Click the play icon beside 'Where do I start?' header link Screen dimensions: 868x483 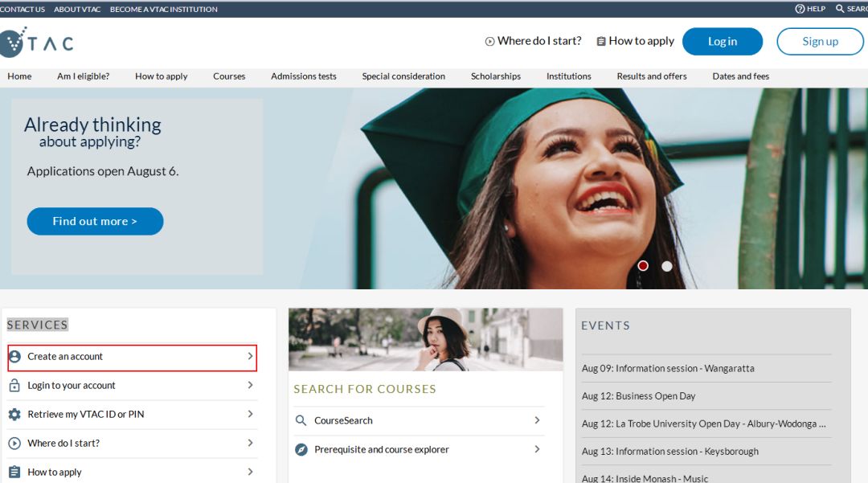[x=489, y=42]
